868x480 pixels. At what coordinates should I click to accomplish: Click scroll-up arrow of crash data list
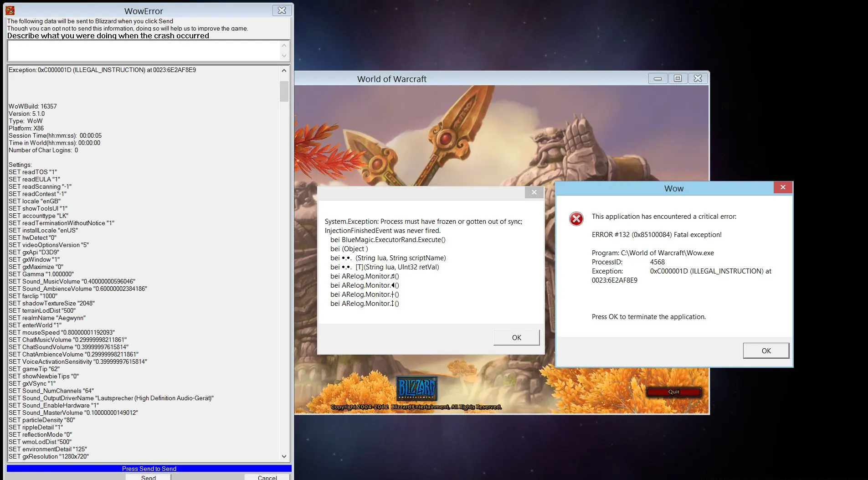284,70
